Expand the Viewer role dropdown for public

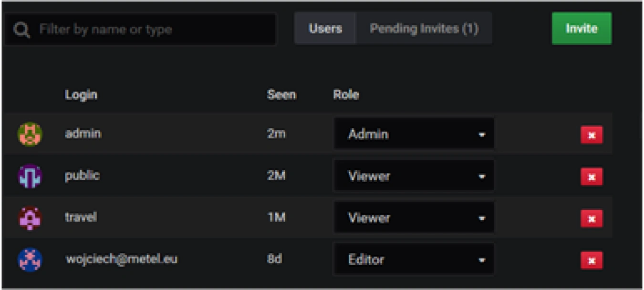[x=414, y=176]
